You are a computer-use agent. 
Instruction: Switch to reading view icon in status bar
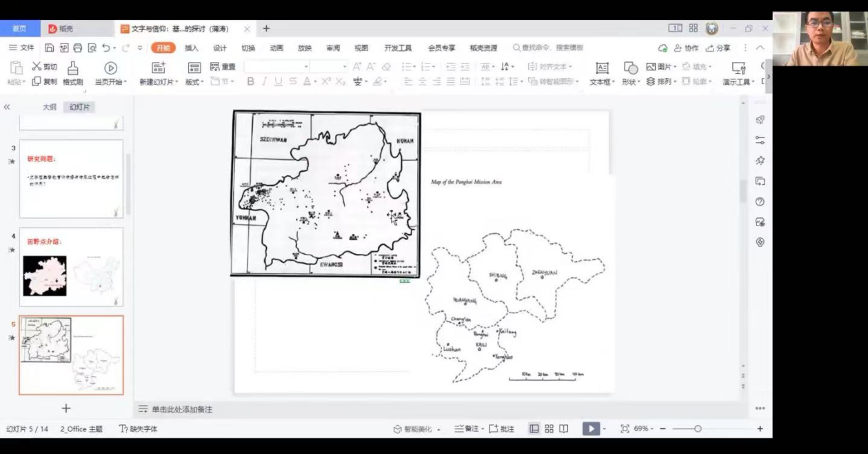point(563,428)
